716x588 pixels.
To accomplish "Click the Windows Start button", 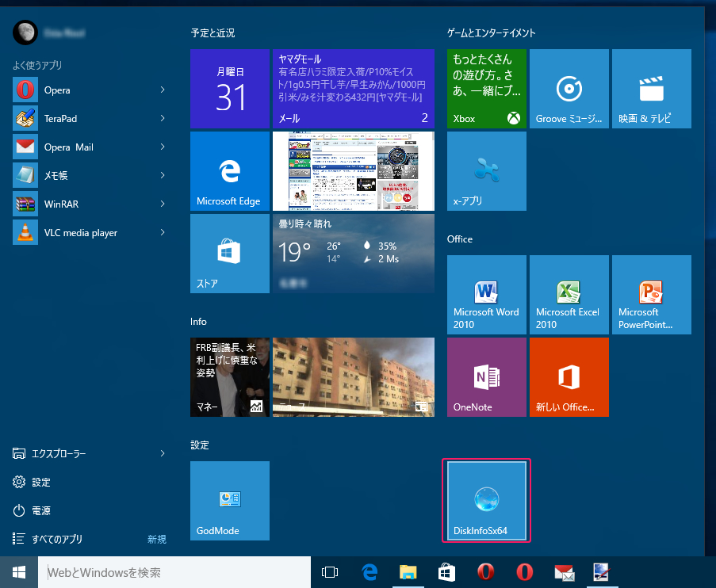I will (x=19, y=572).
